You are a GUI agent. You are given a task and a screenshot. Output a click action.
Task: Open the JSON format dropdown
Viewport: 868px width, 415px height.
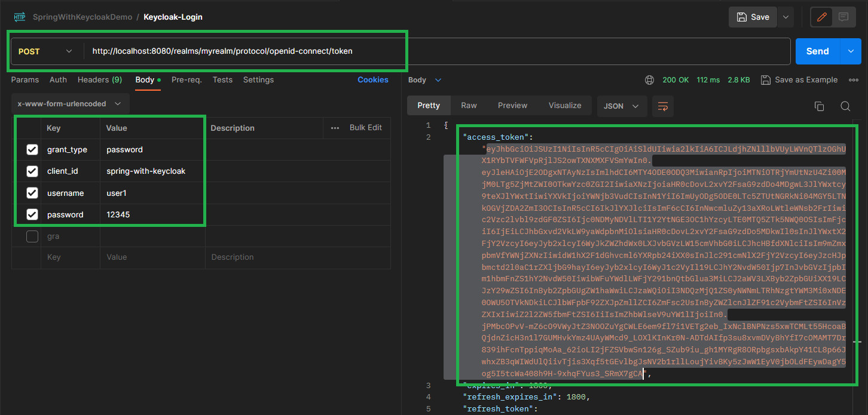621,106
